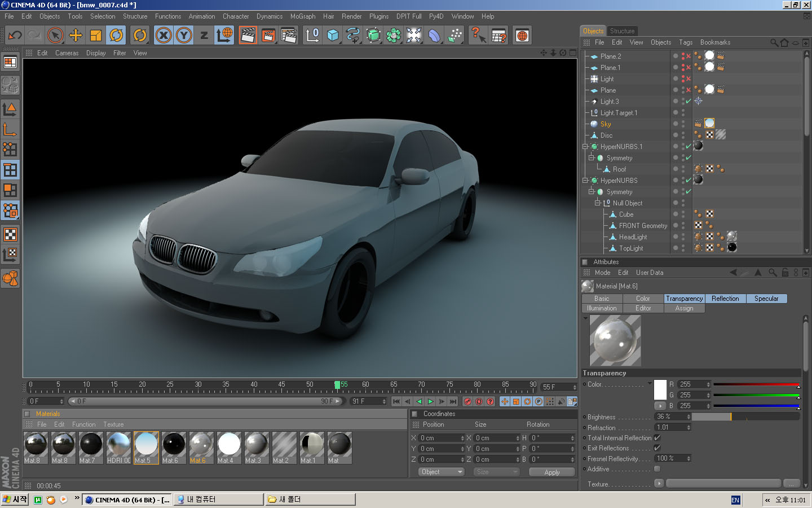Click the white transparency color swatch
The height and width of the screenshot is (508, 812).
tap(660, 389)
